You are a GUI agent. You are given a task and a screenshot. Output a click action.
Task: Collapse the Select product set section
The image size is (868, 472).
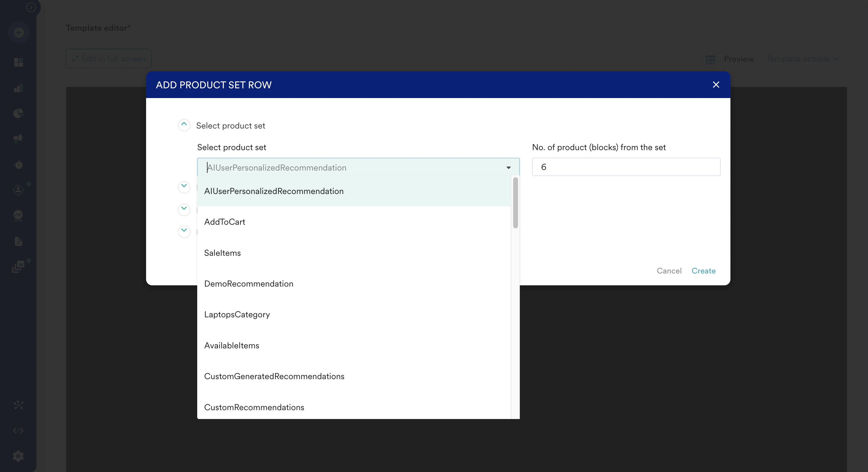pyautogui.click(x=184, y=125)
